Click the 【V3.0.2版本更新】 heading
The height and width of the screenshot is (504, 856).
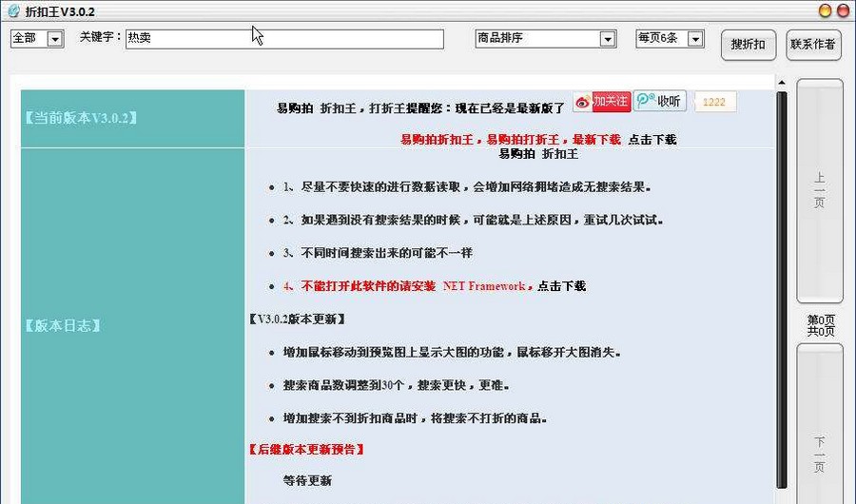pos(298,319)
